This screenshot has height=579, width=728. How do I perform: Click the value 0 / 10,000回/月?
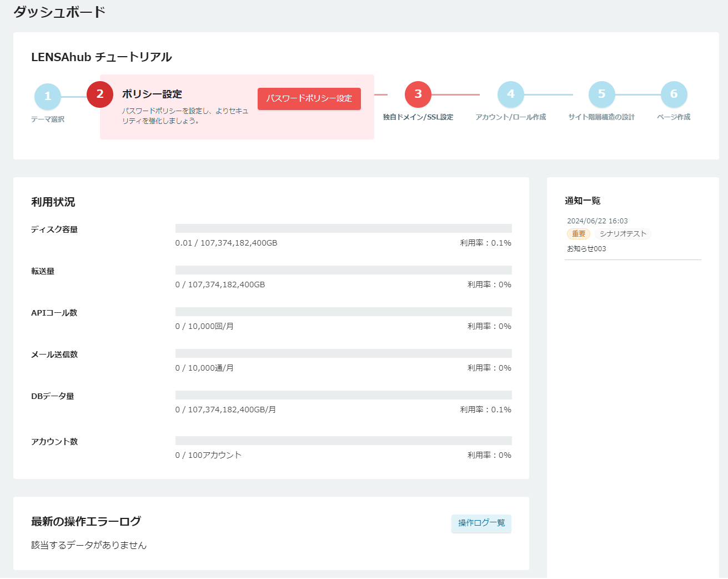(204, 326)
